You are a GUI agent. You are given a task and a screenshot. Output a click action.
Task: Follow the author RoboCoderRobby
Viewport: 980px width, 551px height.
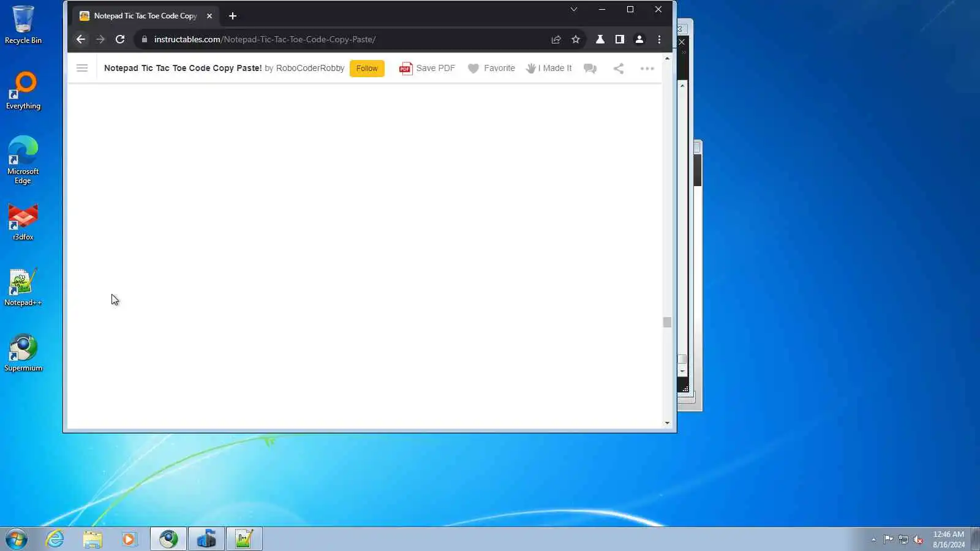(367, 68)
